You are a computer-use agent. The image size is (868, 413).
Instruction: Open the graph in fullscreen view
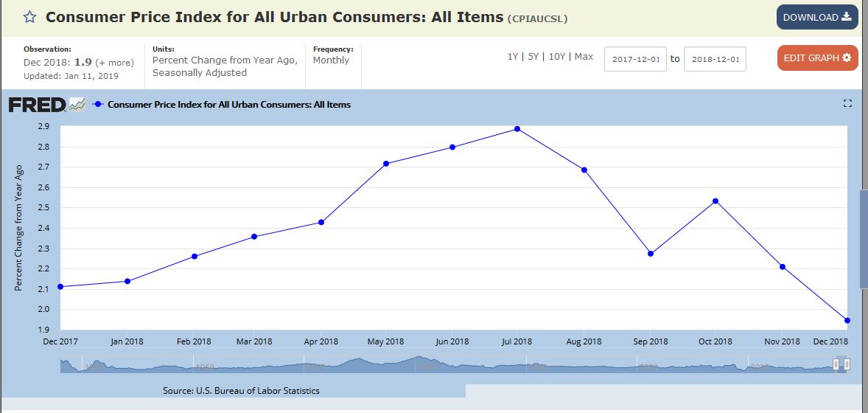847,104
